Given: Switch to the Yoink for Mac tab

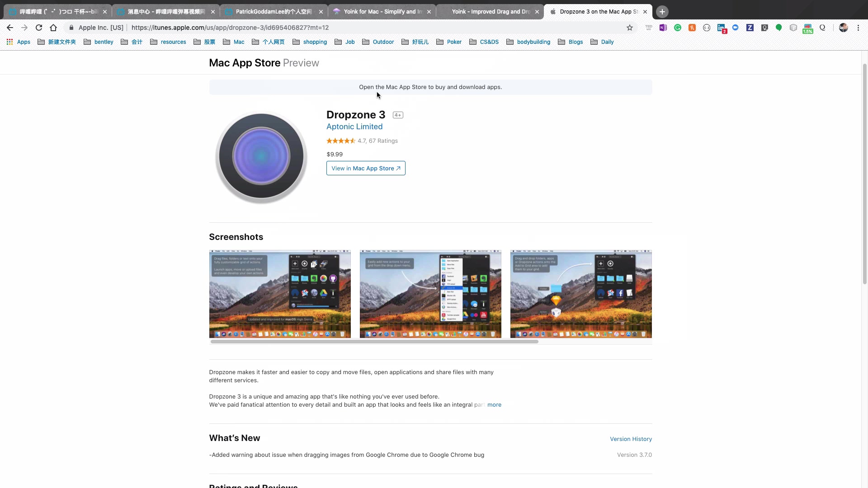Looking at the screenshot, I should tap(382, 12).
